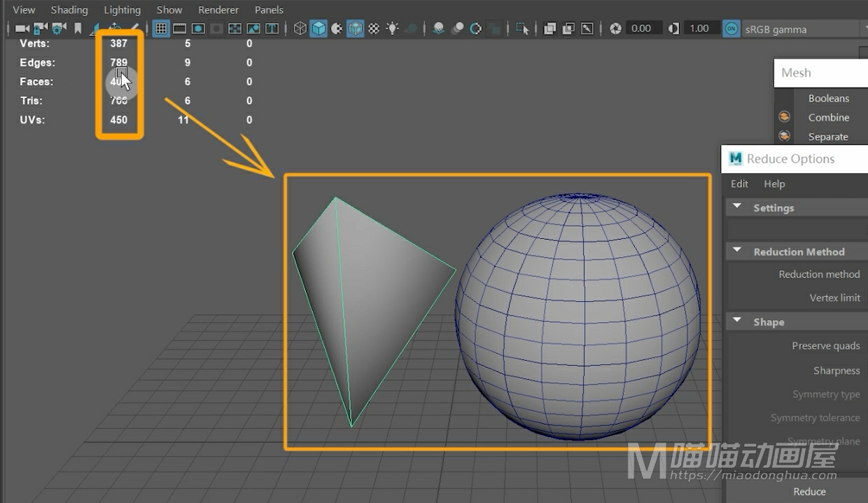Click the camera Bookmarks icon
Image resolution: width=868 pixels, height=503 pixels.
click(x=78, y=29)
